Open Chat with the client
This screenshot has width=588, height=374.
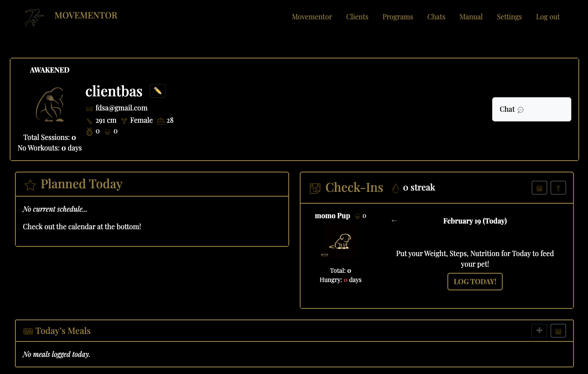coord(531,110)
